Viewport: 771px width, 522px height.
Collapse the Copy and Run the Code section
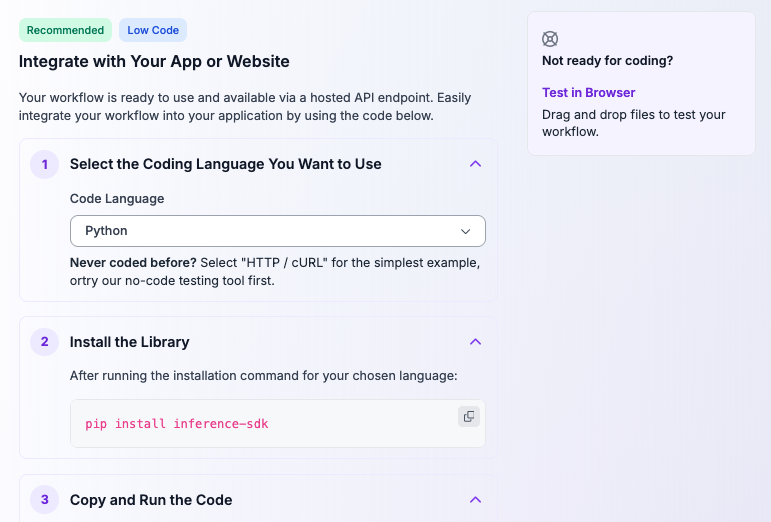coord(476,500)
